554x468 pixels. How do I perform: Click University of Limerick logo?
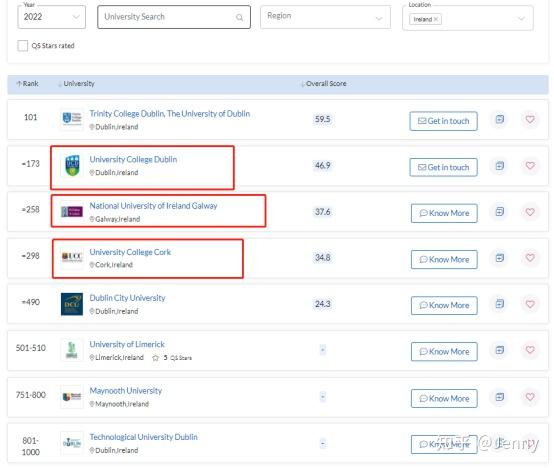72,350
